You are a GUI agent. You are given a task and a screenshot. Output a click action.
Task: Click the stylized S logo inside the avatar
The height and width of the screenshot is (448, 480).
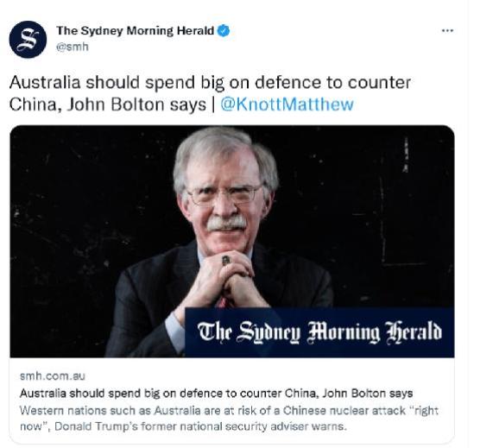[x=28, y=39]
